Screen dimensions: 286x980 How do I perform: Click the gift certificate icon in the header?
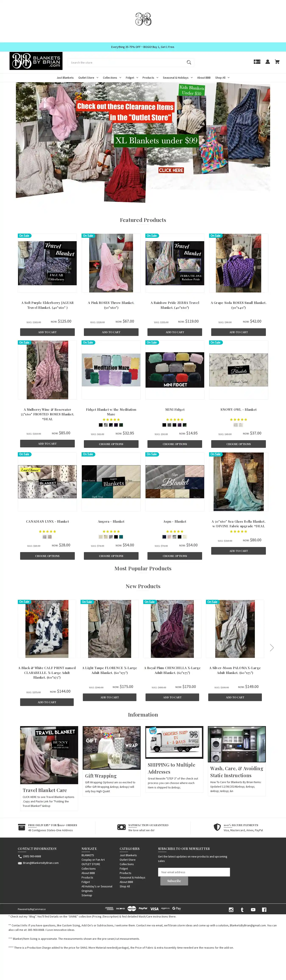[x=257, y=62]
